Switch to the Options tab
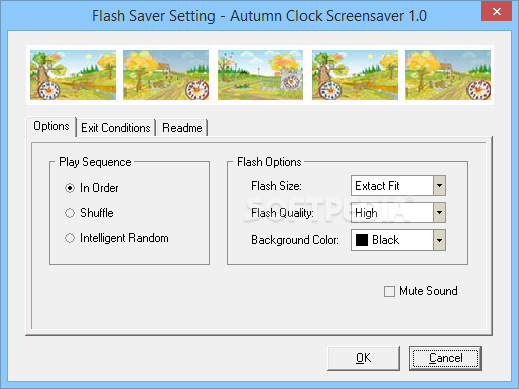Image resolution: width=519 pixels, height=389 pixels. pyautogui.click(x=51, y=126)
